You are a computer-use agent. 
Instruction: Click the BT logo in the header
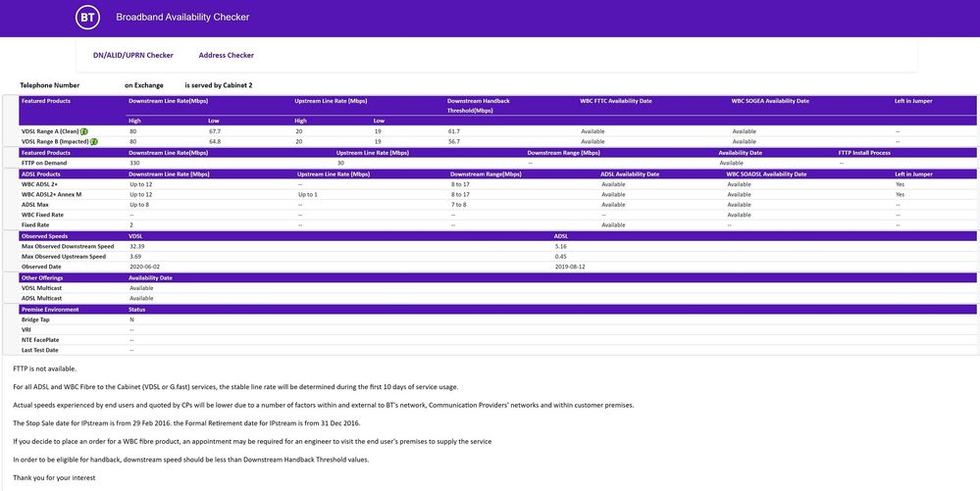click(x=88, y=18)
